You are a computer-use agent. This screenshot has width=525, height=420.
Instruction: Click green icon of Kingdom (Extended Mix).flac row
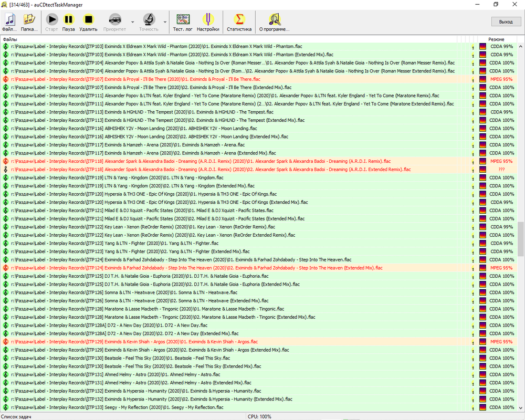tap(5, 186)
